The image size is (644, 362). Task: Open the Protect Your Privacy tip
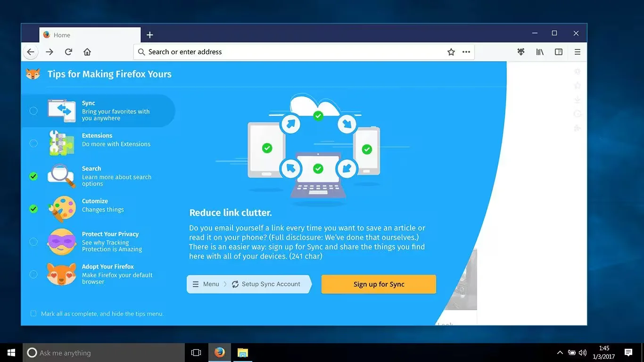tap(98, 241)
